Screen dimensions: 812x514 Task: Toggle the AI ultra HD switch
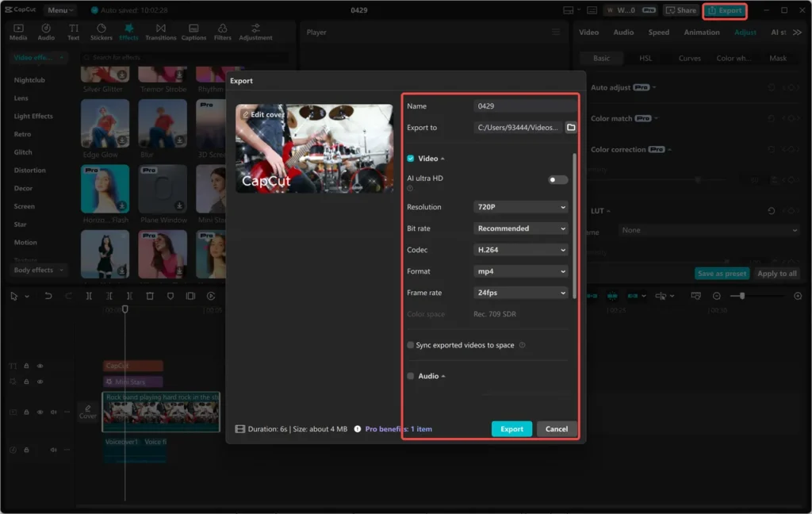pyautogui.click(x=557, y=180)
